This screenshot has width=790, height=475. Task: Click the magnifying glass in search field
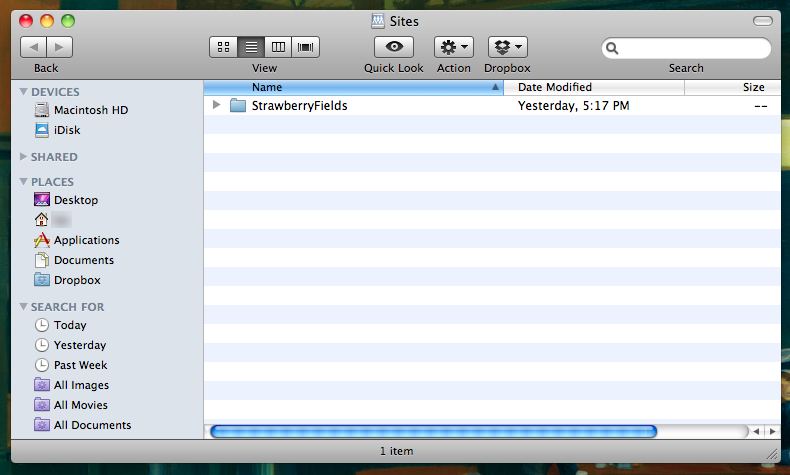click(612, 48)
